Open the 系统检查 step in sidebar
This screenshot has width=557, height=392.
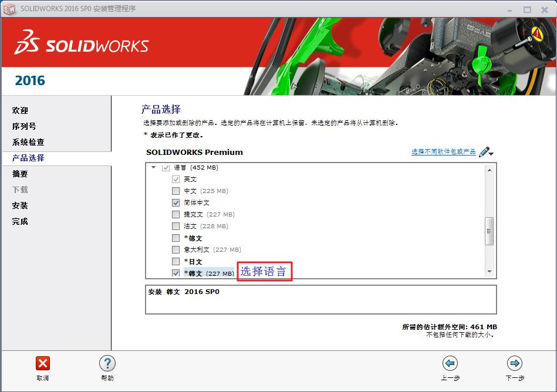point(28,143)
